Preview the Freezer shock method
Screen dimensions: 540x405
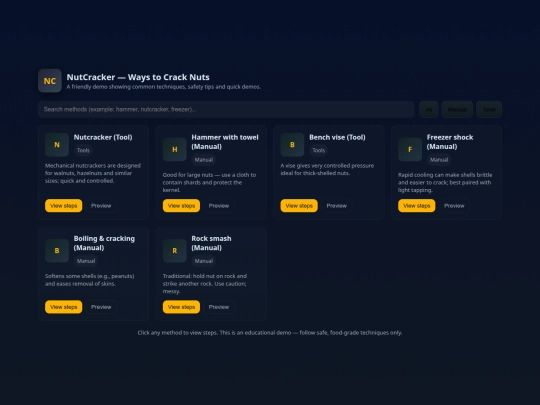coord(454,206)
